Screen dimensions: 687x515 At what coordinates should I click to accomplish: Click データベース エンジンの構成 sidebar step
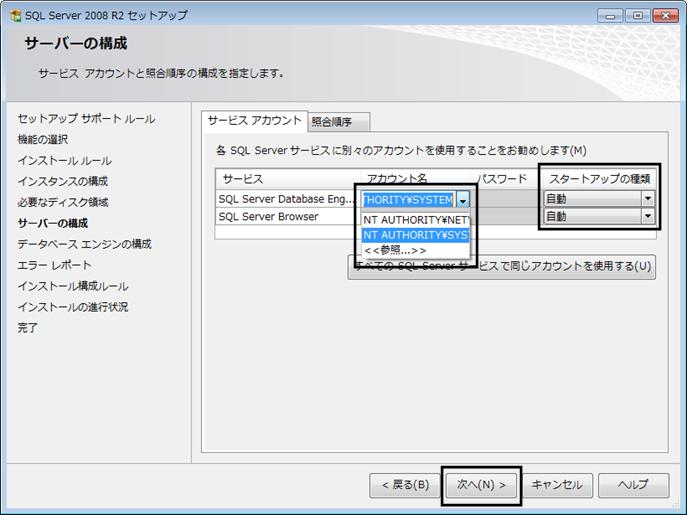point(84,244)
